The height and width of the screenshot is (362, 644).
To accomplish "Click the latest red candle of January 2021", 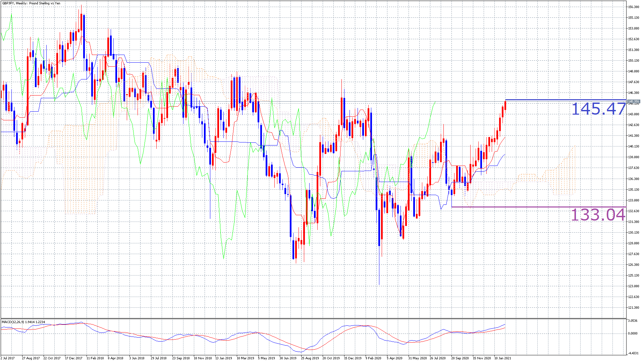I will [505, 105].
